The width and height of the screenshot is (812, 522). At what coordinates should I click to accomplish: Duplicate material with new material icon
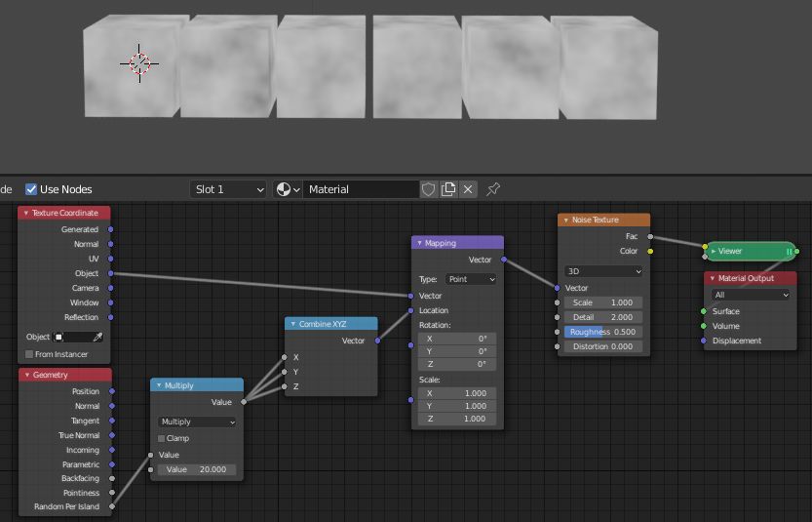tap(448, 189)
